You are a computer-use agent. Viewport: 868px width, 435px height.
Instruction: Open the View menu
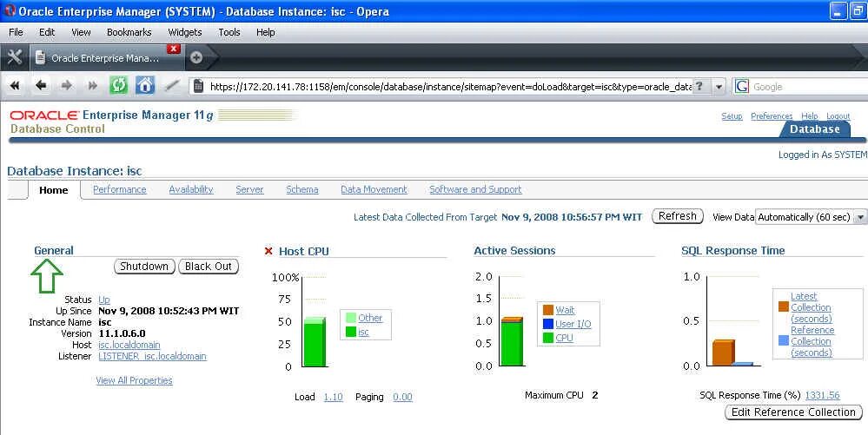pyautogui.click(x=81, y=32)
